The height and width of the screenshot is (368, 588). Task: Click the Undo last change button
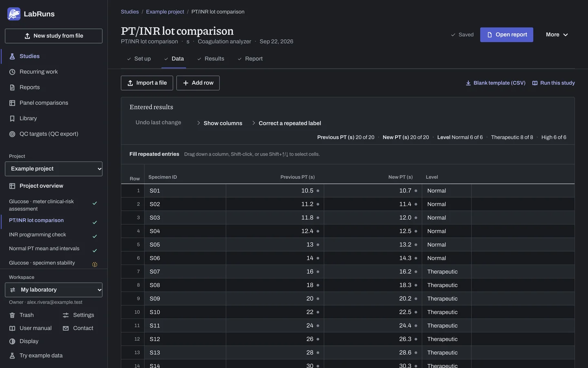(x=158, y=123)
